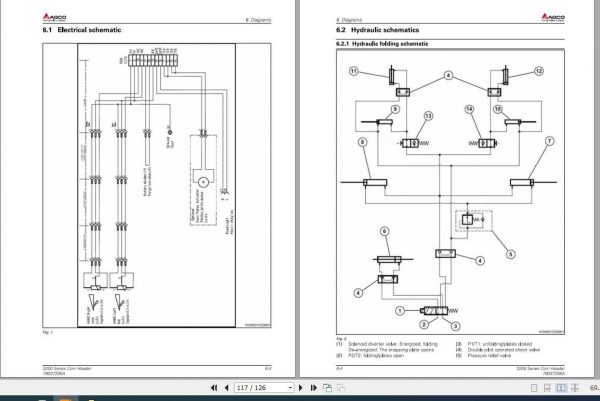Viewport: 600px width, 401px height.
Task: Click callout number 12 at the top right
Action: 539,71
